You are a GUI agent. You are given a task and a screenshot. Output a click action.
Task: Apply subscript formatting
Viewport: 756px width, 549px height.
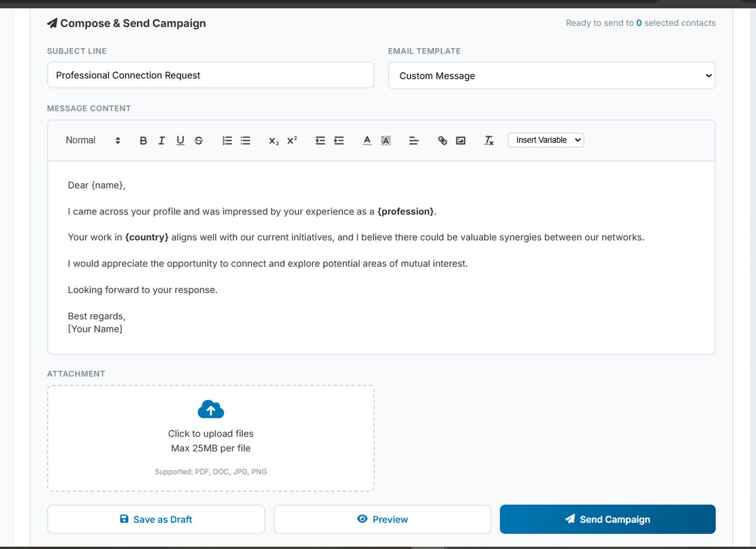click(274, 141)
